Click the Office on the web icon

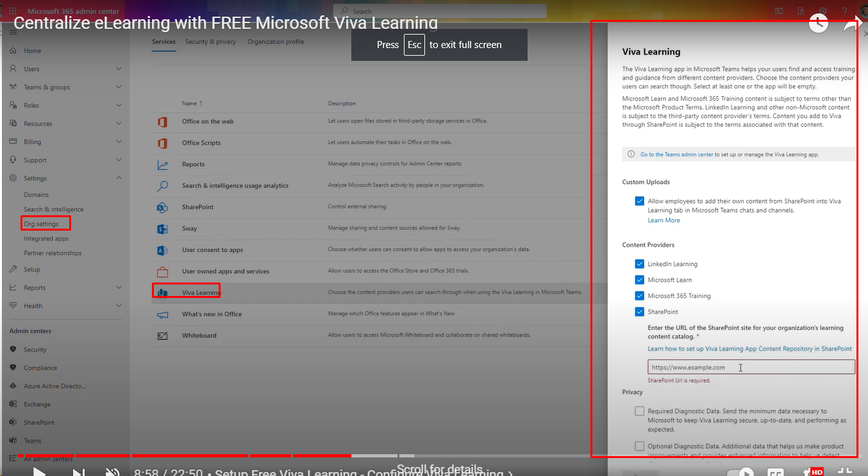(x=162, y=121)
